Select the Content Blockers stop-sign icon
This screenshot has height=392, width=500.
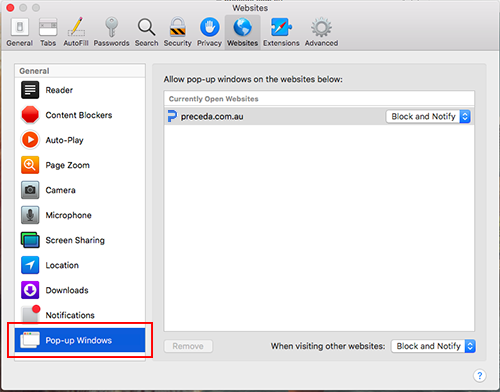pos(30,115)
